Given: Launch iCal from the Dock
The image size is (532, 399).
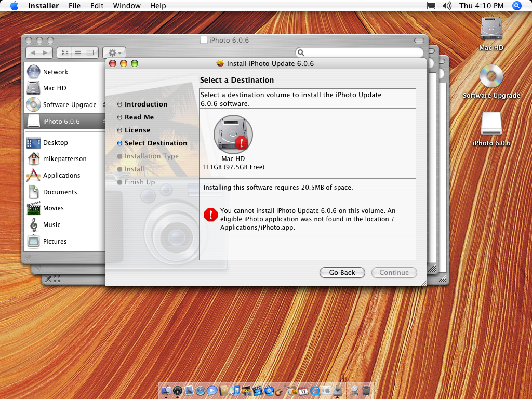Looking at the screenshot, I should click(x=303, y=391).
